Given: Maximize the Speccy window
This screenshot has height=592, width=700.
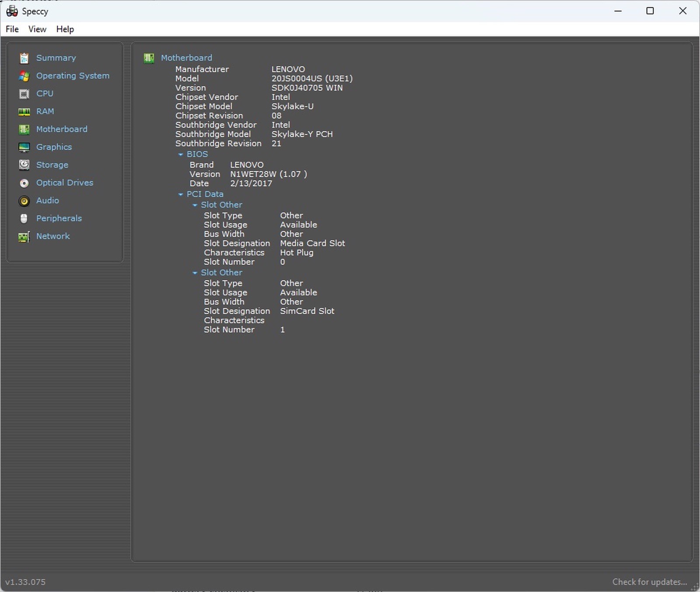Looking at the screenshot, I should [x=650, y=11].
